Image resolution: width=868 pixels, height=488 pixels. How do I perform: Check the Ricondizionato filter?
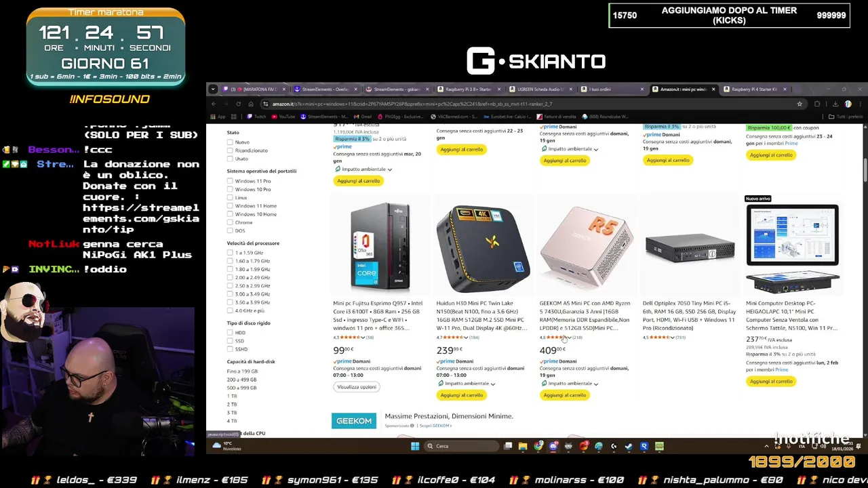[230, 150]
